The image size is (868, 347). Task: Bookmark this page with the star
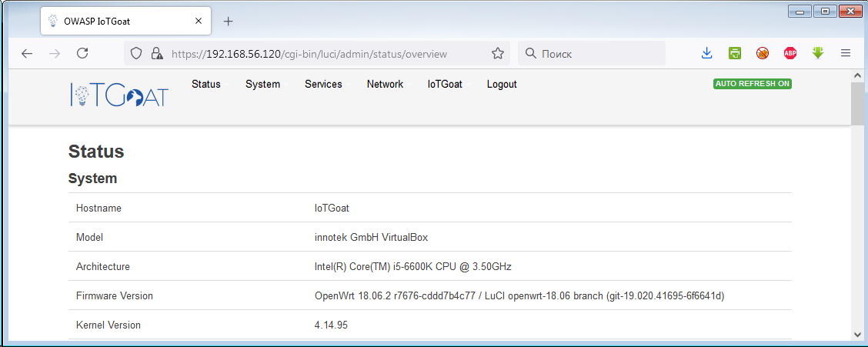click(498, 53)
